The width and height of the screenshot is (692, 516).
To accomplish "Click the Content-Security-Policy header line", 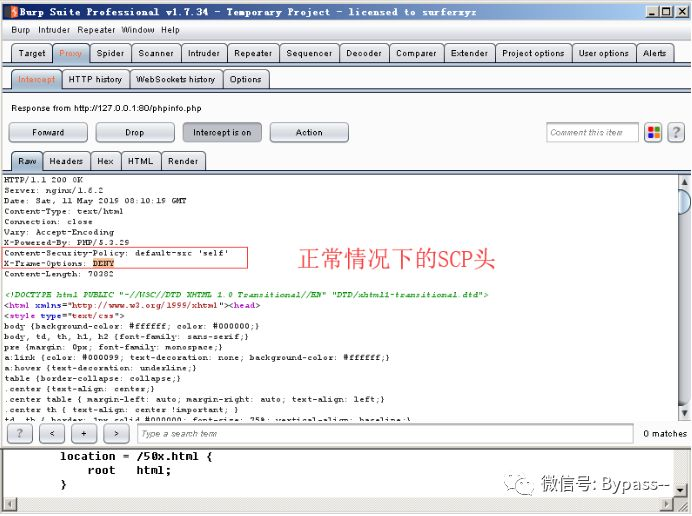I will point(117,253).
